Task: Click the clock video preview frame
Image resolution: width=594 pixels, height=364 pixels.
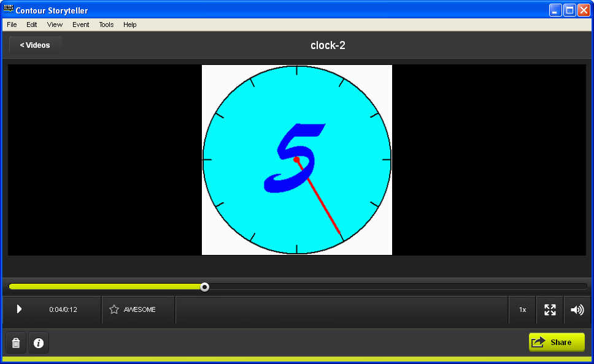Action: 297,160
